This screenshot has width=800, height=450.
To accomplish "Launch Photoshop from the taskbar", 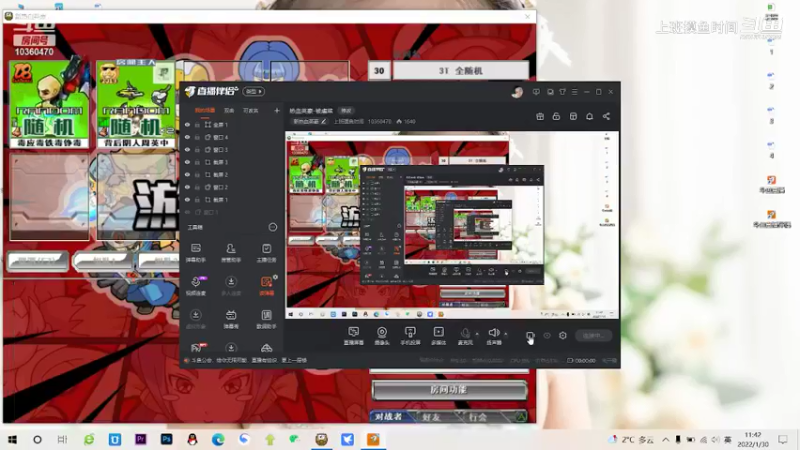I will pos(166,439).
